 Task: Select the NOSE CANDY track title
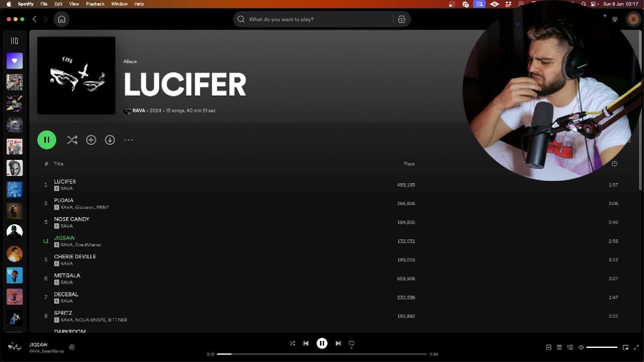tap(72, 219)
